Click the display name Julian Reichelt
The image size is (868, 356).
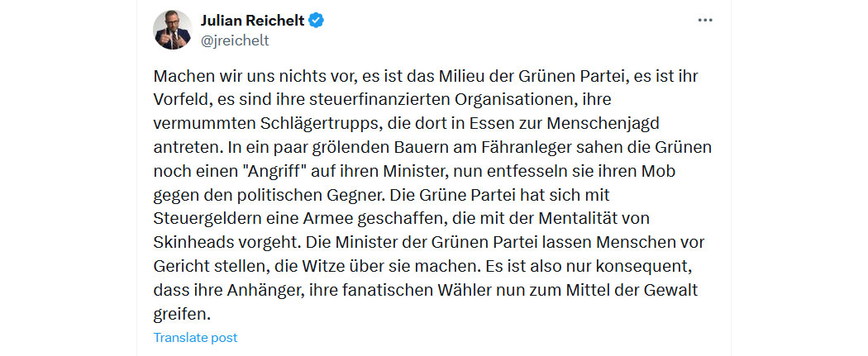pyautogui.click(x=252, y=21)
